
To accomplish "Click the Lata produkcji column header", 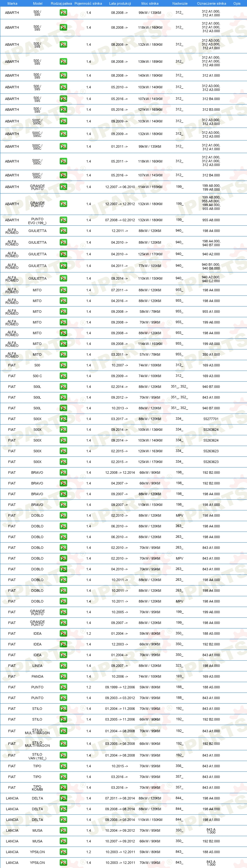I will point(120,3).
